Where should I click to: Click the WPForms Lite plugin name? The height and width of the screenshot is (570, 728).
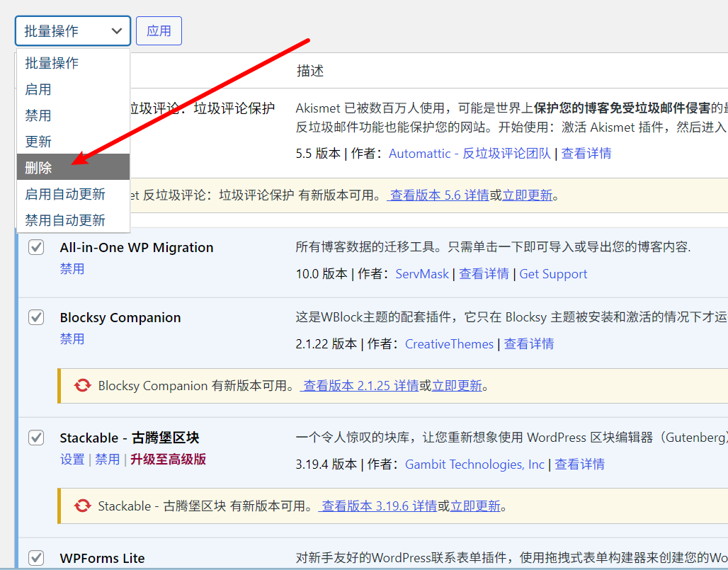point(102,558)
